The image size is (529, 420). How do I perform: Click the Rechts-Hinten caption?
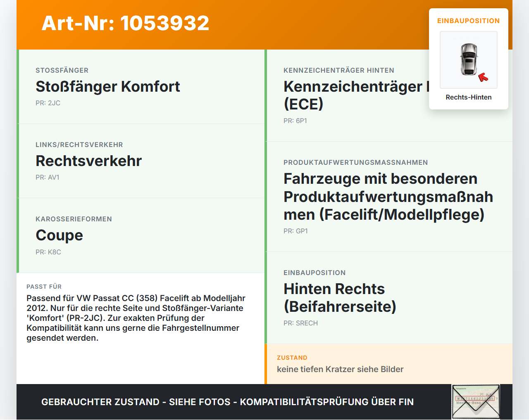[469, 97]
